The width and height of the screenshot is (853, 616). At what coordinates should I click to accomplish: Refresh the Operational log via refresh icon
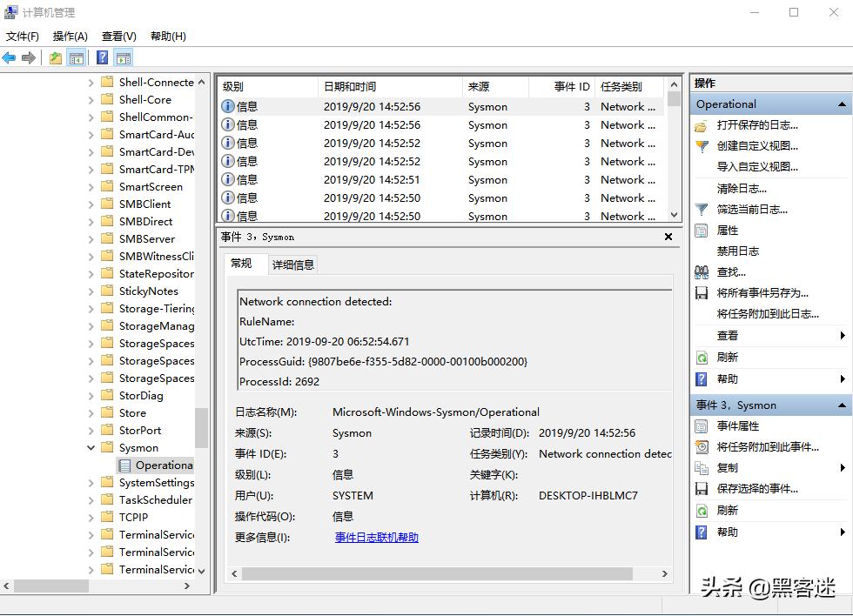tap(701, 356)
